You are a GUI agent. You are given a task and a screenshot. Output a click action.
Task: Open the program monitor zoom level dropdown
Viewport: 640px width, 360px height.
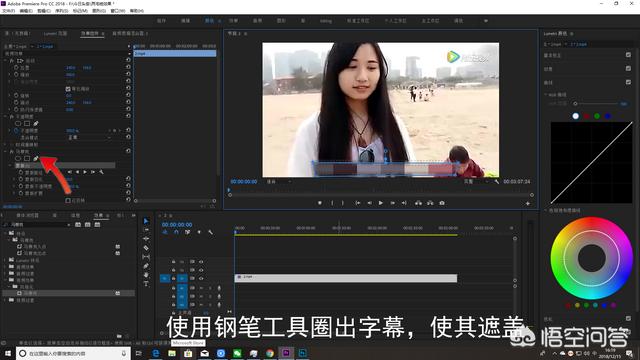(x=279, y=182)
